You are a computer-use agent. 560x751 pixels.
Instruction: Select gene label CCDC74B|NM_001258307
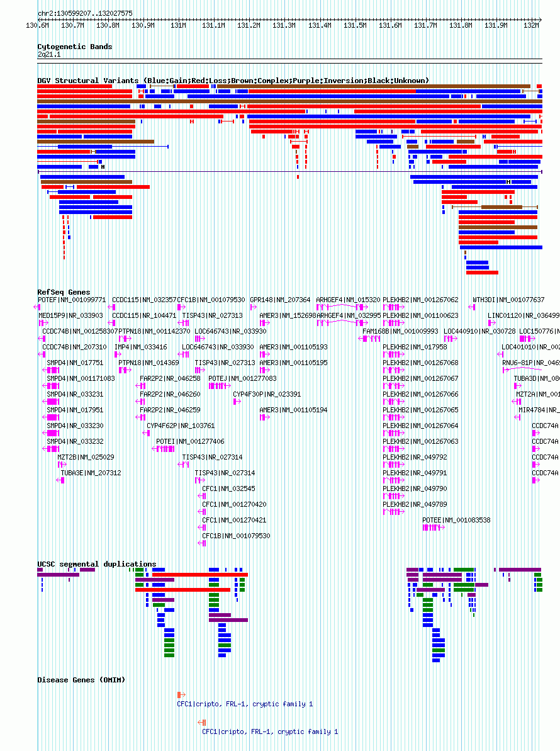pyautogui.click(x=80, y=332)
